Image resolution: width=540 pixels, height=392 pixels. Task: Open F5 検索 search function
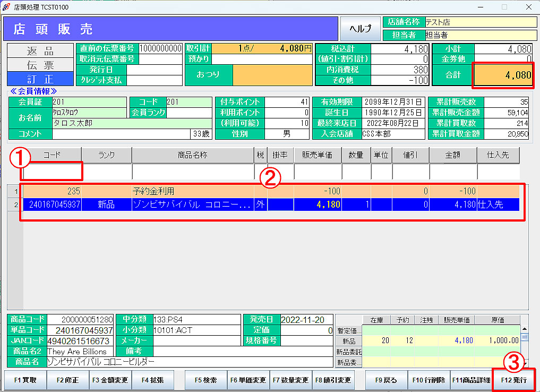point(205,380)
